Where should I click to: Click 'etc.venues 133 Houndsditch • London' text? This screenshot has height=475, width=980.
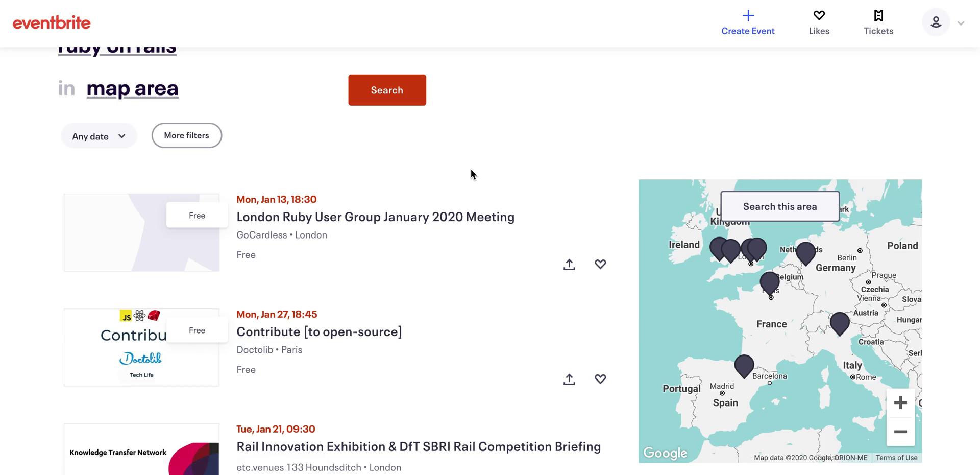[x=319, y=467]
